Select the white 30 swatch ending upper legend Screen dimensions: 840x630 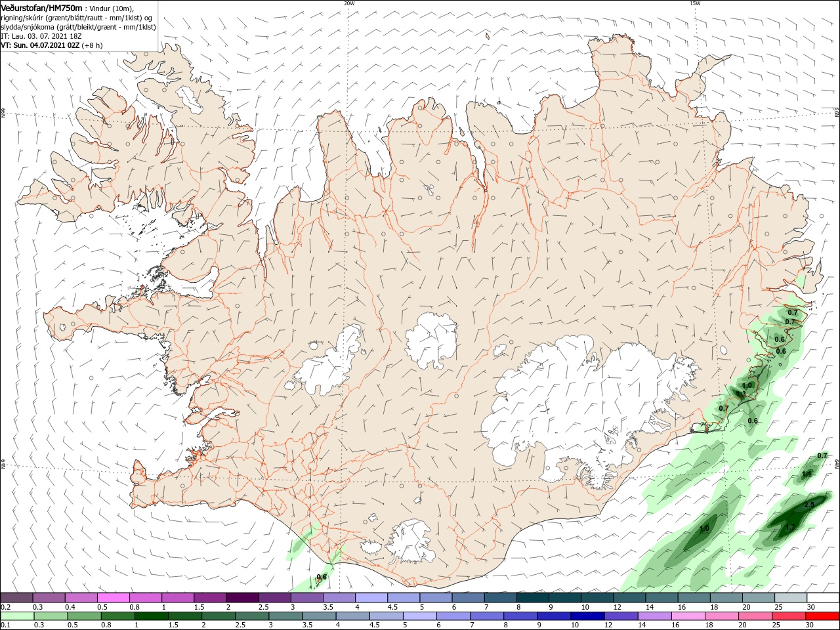coord(823,598)
